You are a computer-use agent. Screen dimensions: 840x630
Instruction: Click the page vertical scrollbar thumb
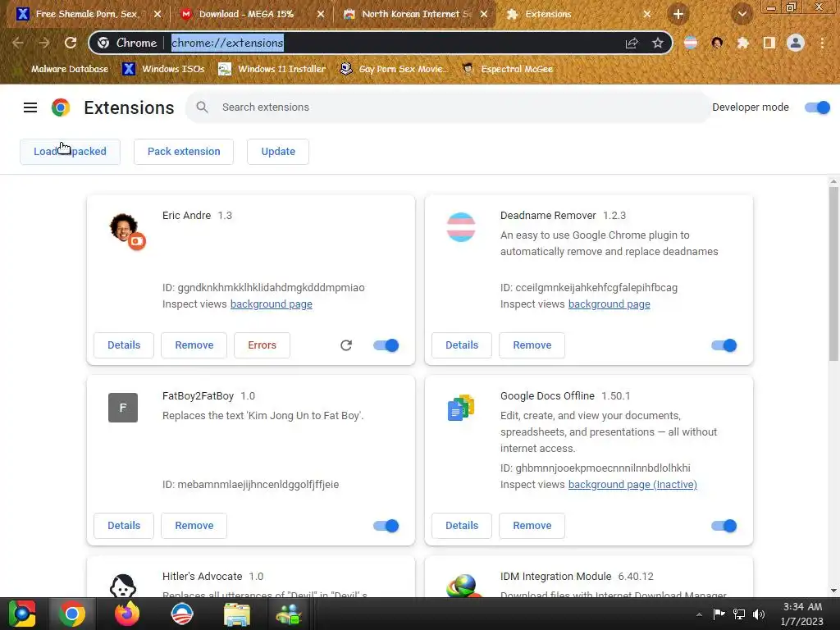click(x=833, y=273)
